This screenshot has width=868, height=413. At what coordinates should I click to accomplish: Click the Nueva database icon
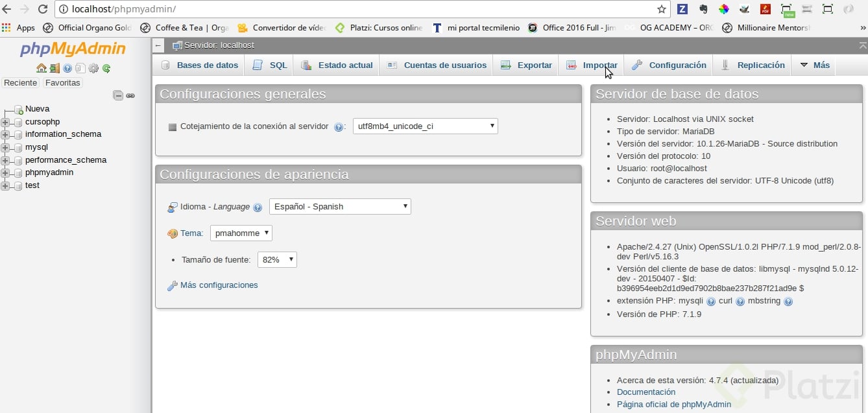click(19, 110)
